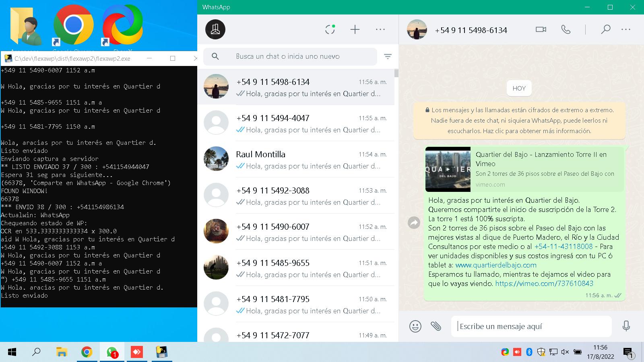Viewport: 644px width, 362px height.
Task: Open the 'Quartier del Bajo - Lanzamiento Torre II' link title
Action: click(541, 159)
